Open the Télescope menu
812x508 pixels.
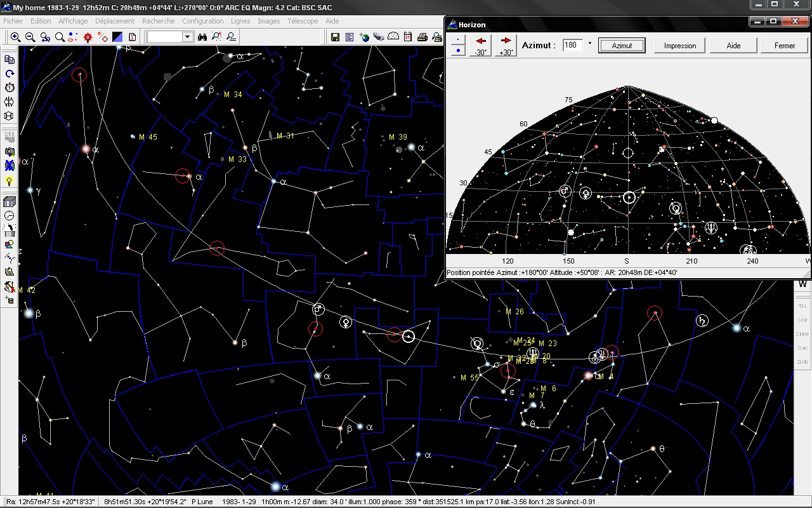[303, 21]
